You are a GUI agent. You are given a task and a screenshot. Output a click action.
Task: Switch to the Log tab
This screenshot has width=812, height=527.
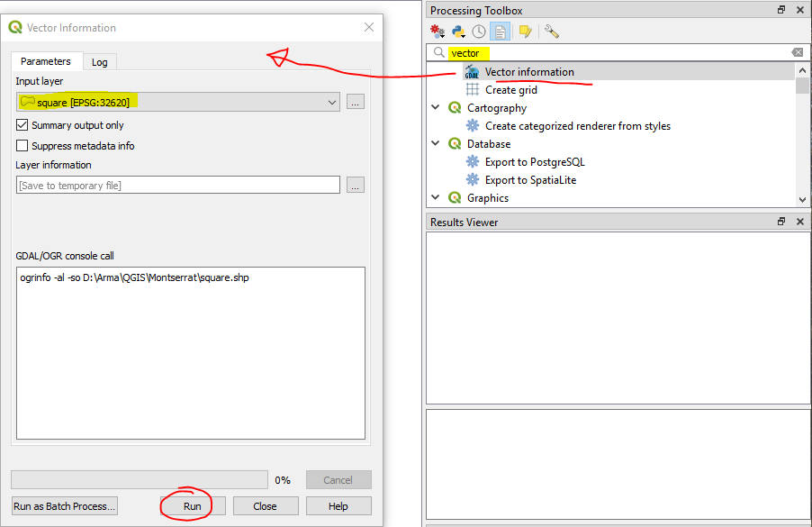pyautogui.click(x=99, y=62)
